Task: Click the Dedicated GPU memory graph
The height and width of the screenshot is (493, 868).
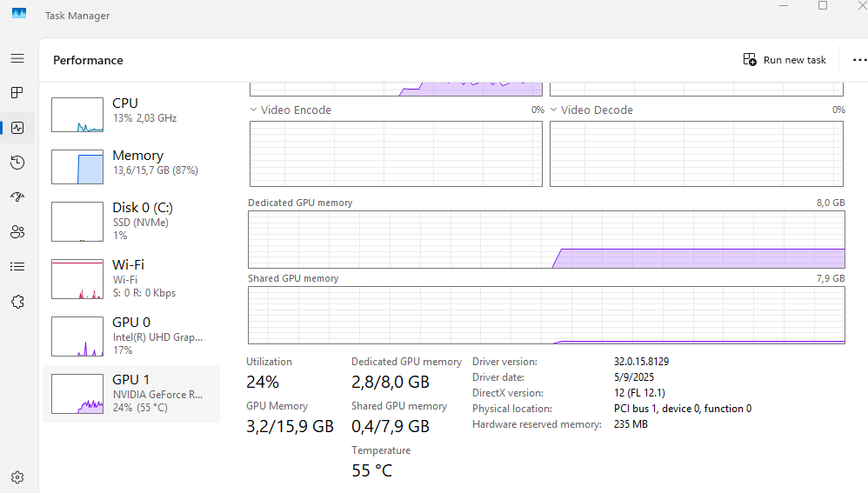Action: point(546,239)
